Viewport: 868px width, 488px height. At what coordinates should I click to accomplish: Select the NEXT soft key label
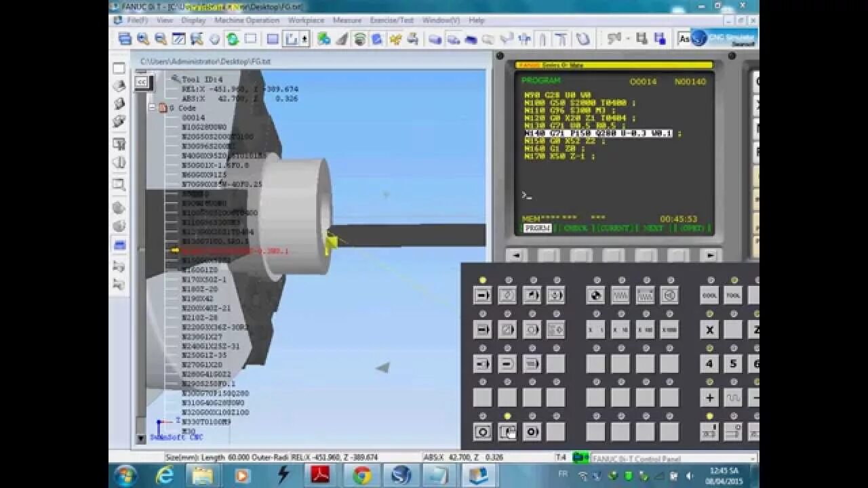(x=653, y=228)
